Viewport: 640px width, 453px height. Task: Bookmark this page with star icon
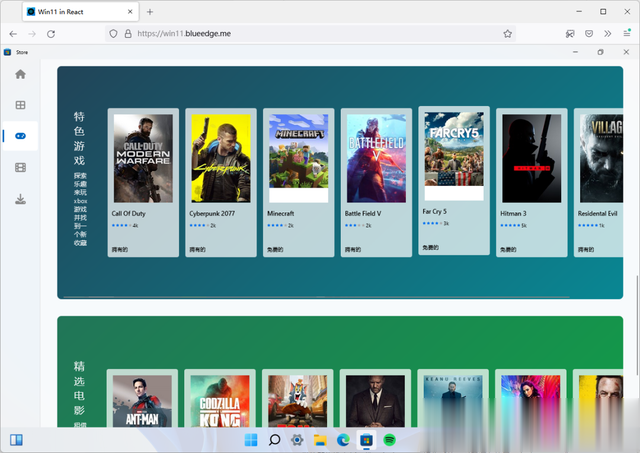pyautogui.click(x=507, y=33)
